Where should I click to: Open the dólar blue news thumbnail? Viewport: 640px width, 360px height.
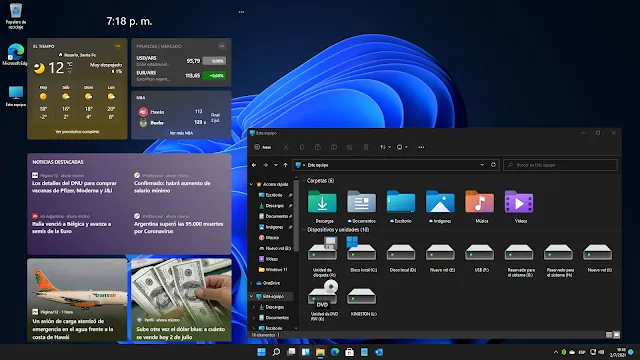tap(181, 300)
